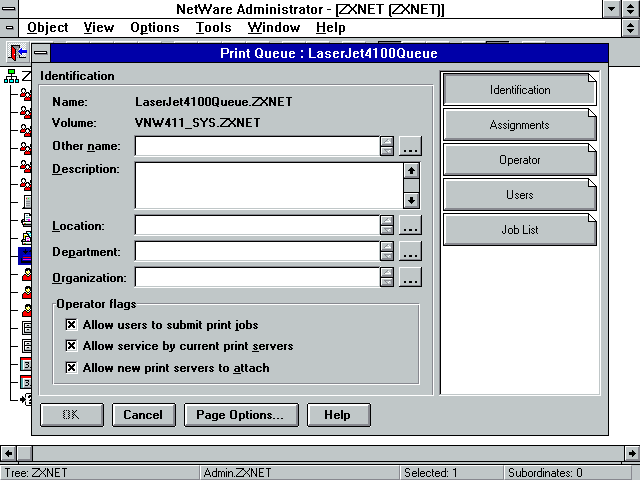
Task: Click into the Location field
Action: click(x=257, y=225)
